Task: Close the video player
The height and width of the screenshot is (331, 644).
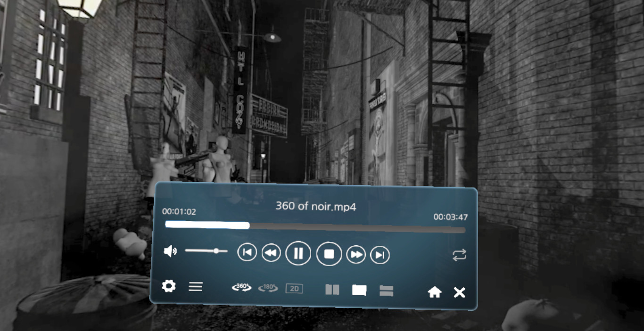Action: coord(459,292)
